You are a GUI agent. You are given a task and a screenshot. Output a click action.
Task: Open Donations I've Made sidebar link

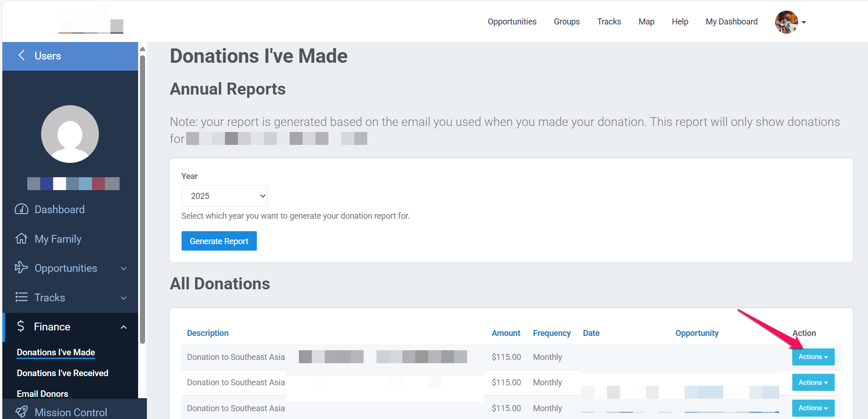point(56,352)
